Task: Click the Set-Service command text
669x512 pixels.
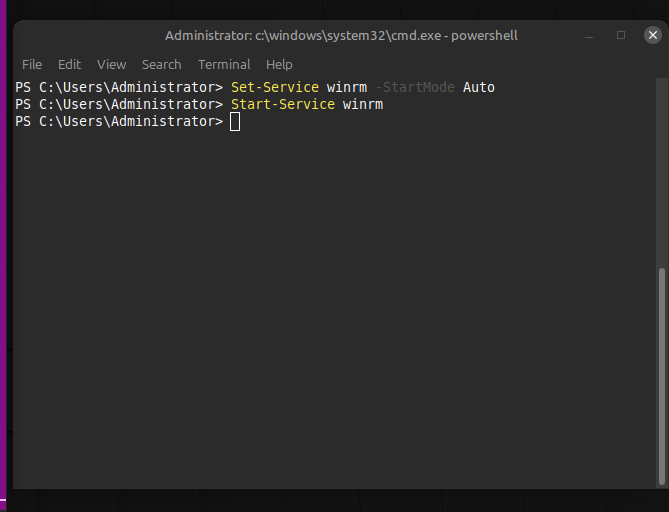Action: (x=274, y=87)
